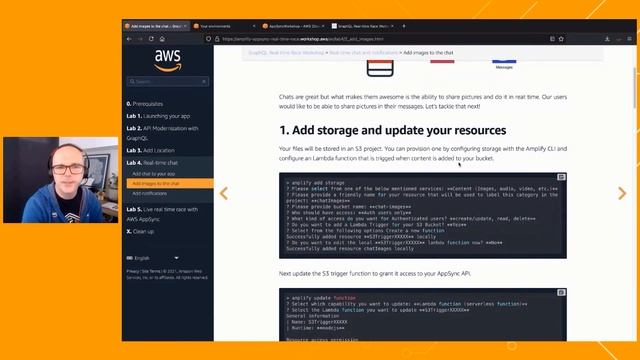640x360 pixels.
Task: Open the browser home page icon
Action: click(x=162, y=39)
